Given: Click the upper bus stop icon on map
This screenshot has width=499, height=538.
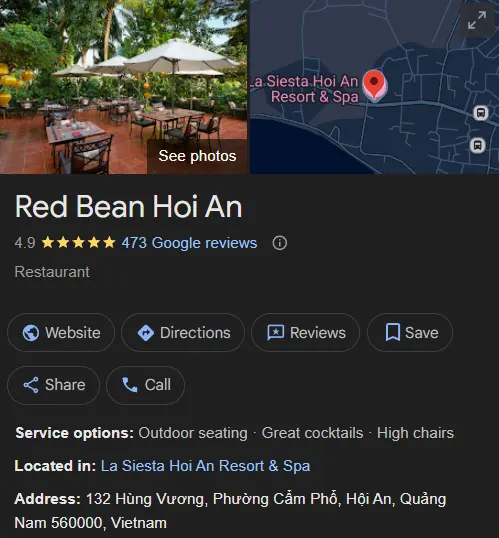Looking at the screenshot, I should [x=480, y=113].
